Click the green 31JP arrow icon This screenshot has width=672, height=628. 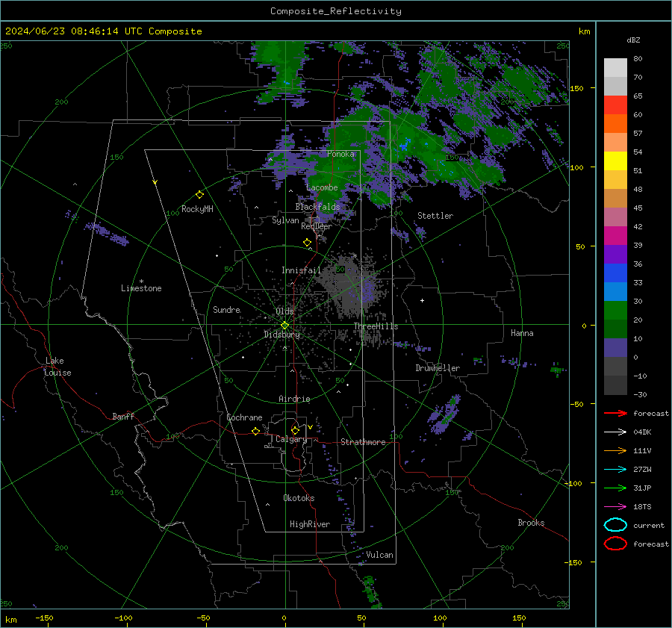[615, 488]
